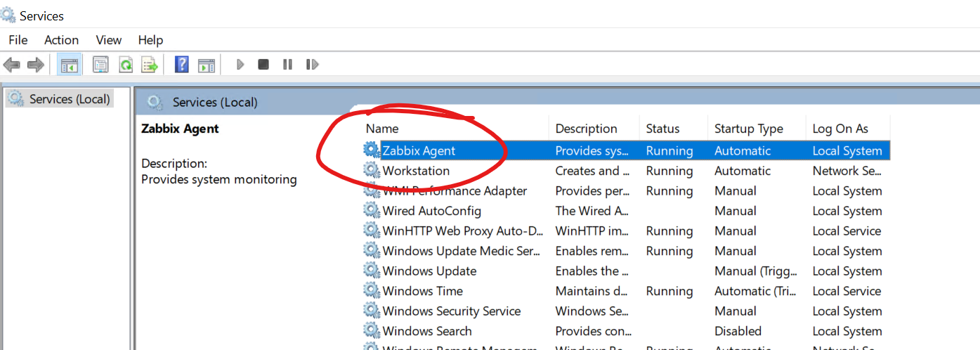Click the gear icon beside Windows Security Service

click(372, 310)
